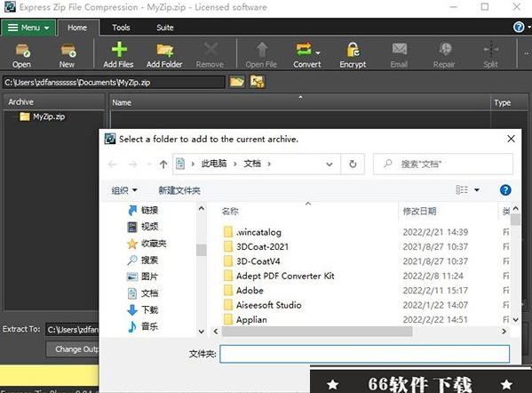Expand the view options dropdown arrow

pyautogui.click(x=477, y=190)
